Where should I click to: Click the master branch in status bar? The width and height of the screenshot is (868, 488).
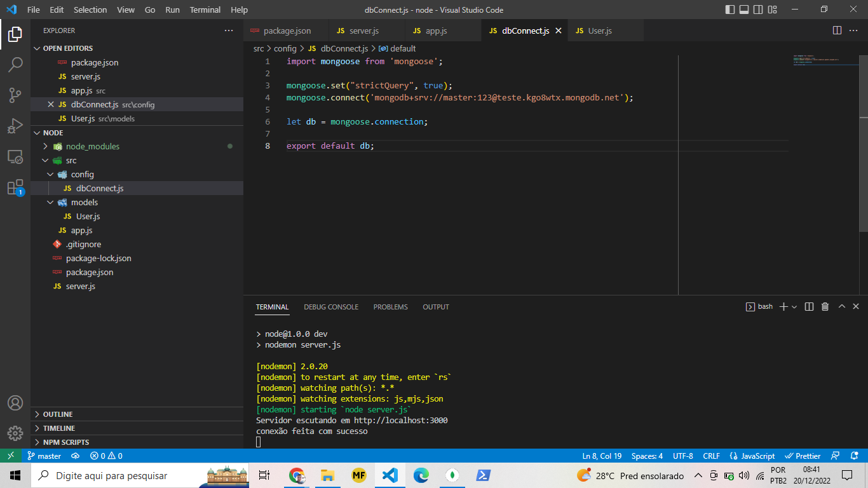coord(44,456)
